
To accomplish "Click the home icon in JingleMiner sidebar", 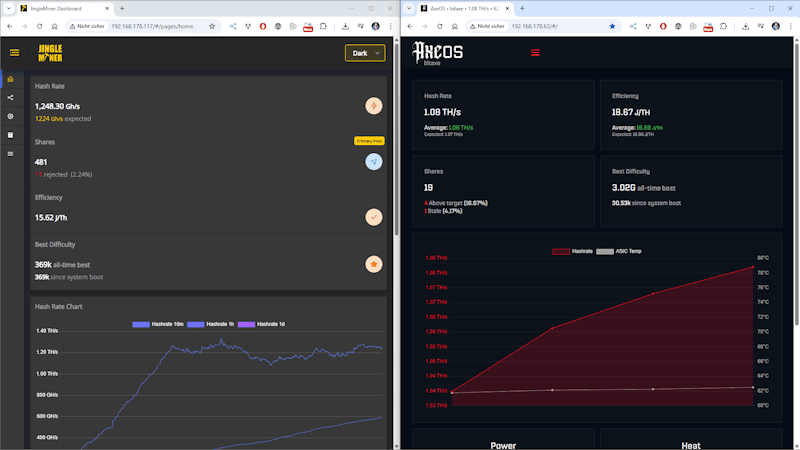I will [10, 79].
